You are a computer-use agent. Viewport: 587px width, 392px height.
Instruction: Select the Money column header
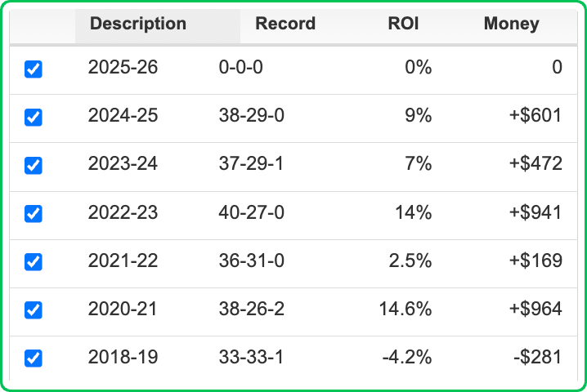point(511,24)
